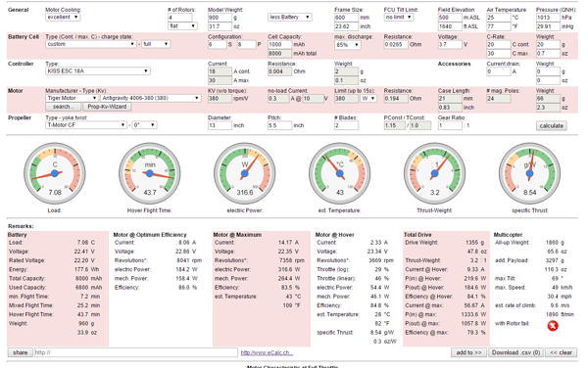The width and height of the screenshot is (588, 368).
Task: Open the 'less Battery' weight dropdown
Action: [x=290, y=18]
